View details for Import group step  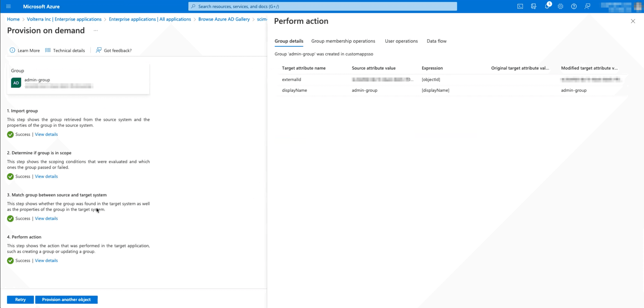(x=46, y=135)
